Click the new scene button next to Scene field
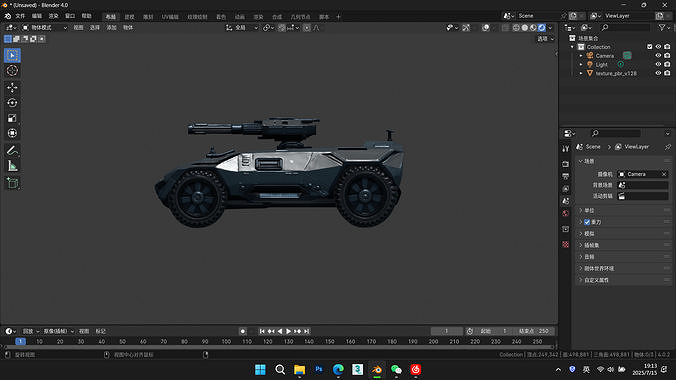The image size is (676, 380). (x=573, y=16)
